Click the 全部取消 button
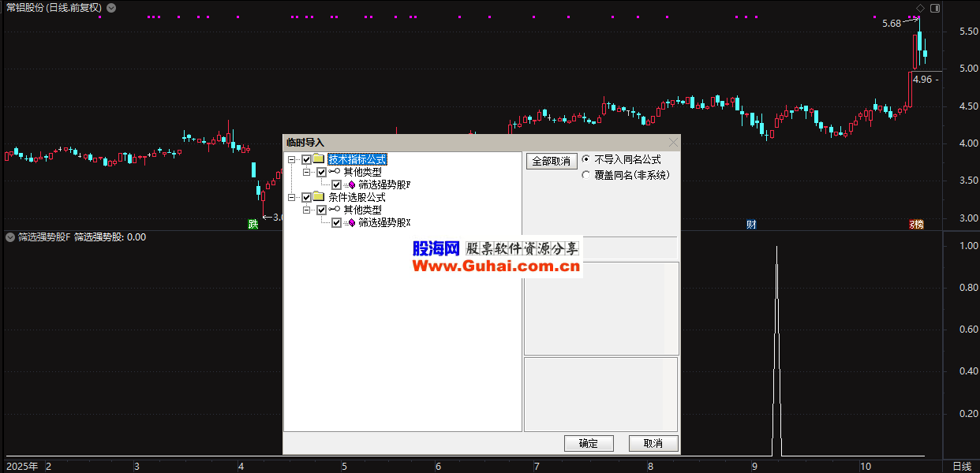Screen dimensions: 980x473 tap(552, 161)
